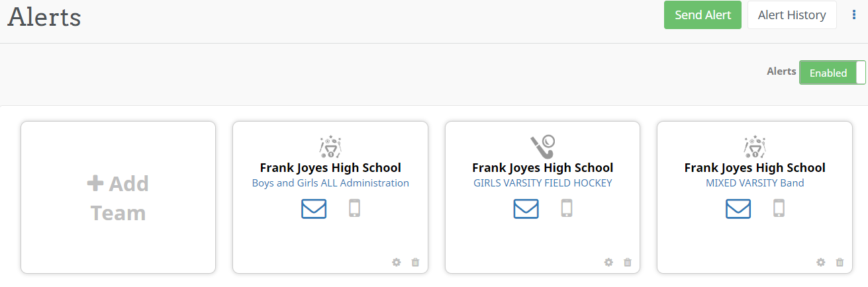Open the vertical three-dot more options menu
The height and width of the screenshot is (287, 868).
[853, 15]
